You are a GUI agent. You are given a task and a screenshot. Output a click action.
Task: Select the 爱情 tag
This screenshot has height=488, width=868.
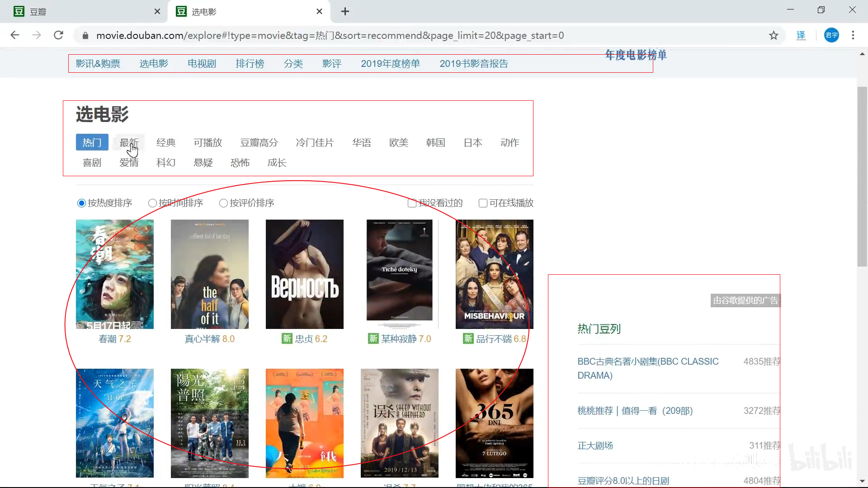click(129, 162)
